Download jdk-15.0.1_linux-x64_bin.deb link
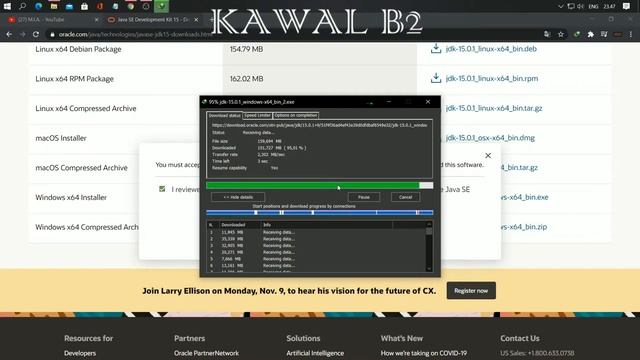Image resolution: width=640 pixels, height=360 pixels. tap(491, 49)
